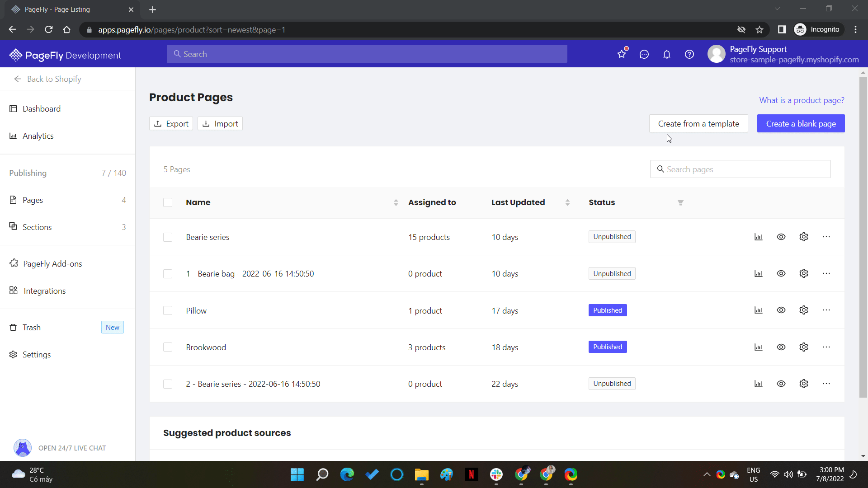Open the Status filter funnel
This screenshot has height=488, width=868.
click(x=680, y=203)
